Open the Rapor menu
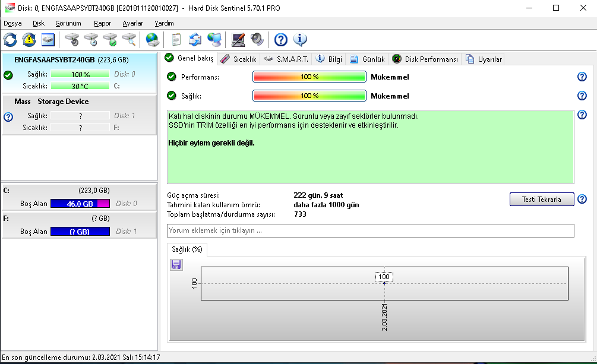The image size is (597, 364). pyautogui.click(x=102, y=23)
